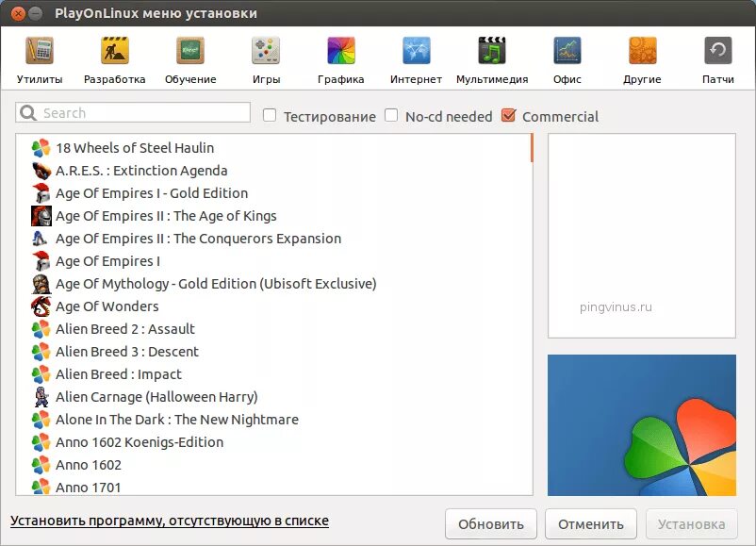Image resolution: width=756 pixels, height=546 pixels.
Task: Click the Обновить button
Action: click(x=491, y=523)
